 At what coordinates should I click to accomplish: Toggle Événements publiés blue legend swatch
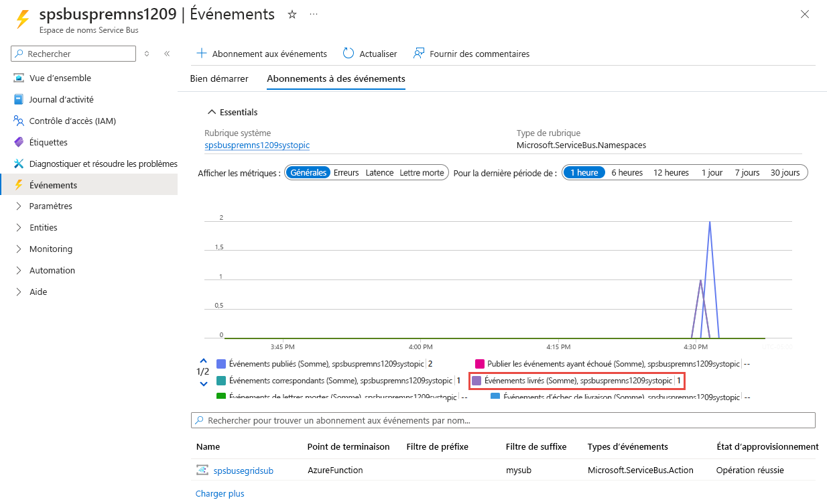tap(221, 363)
